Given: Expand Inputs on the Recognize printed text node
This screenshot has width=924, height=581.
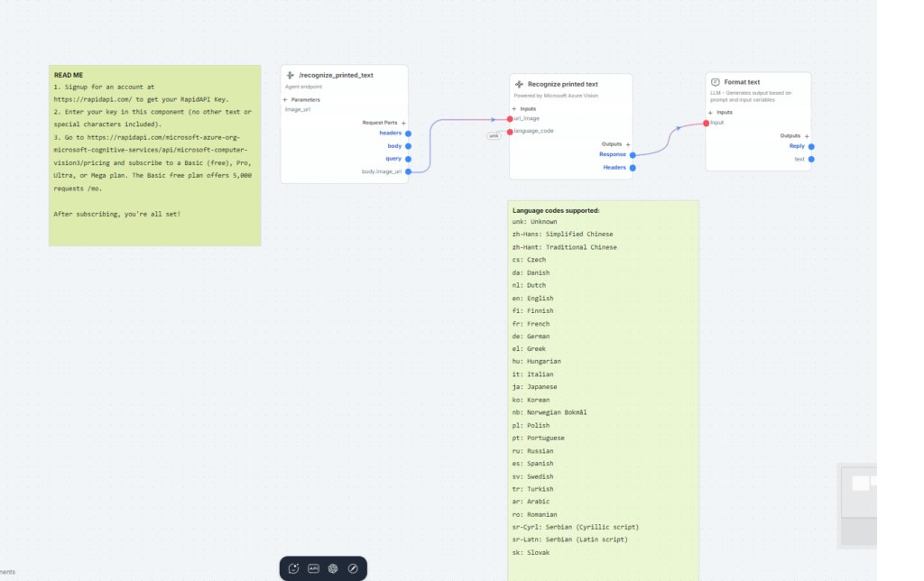Looking at the screenshot, I should click(513, 109).
